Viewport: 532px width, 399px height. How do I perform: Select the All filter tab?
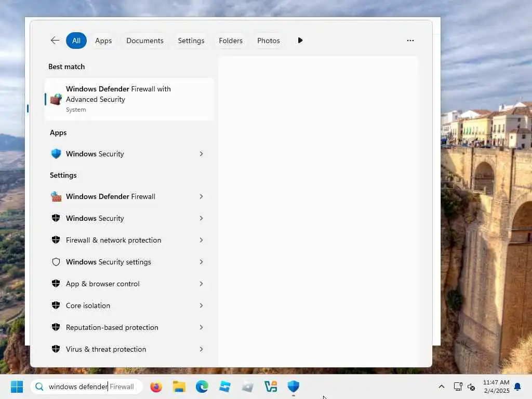[76, 41]
